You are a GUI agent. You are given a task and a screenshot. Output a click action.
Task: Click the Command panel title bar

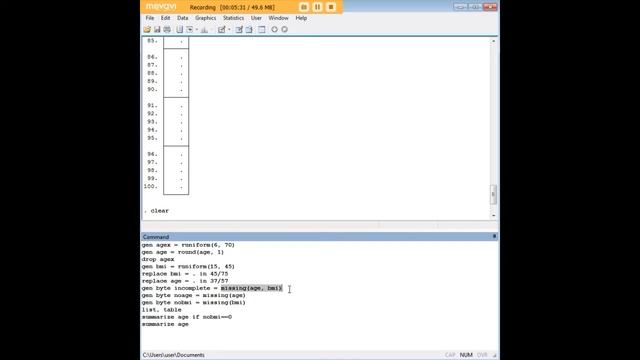[x=319, y=237]
